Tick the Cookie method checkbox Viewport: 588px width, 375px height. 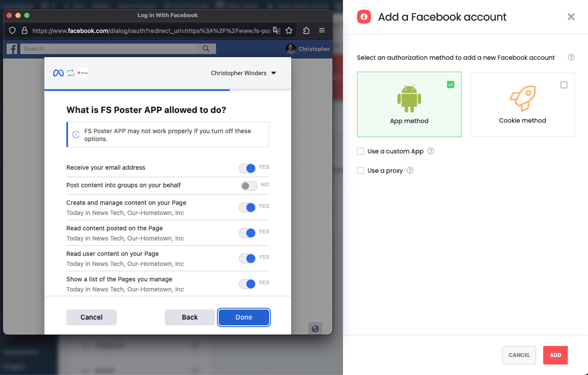(564, 85)
